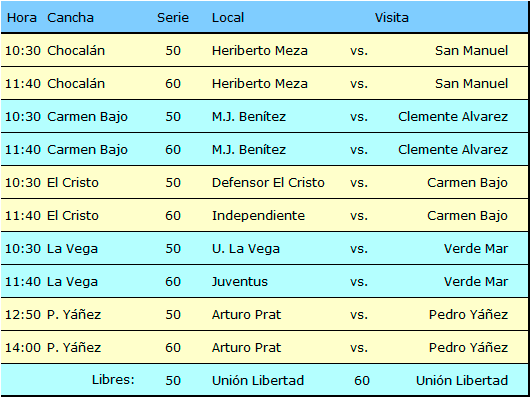Screen dimensions: 530x397
Task: Select the Defensor El Cristo team cell
Action: (x=268, y=183)
